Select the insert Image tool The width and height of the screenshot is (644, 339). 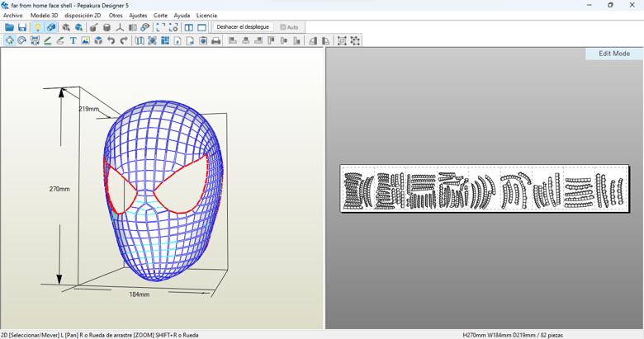(85, 40)
